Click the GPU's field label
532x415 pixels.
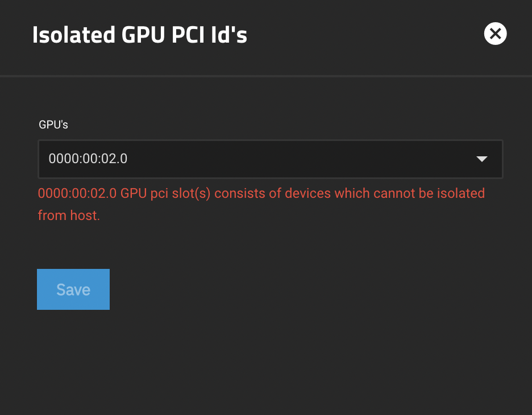(53, 125)
